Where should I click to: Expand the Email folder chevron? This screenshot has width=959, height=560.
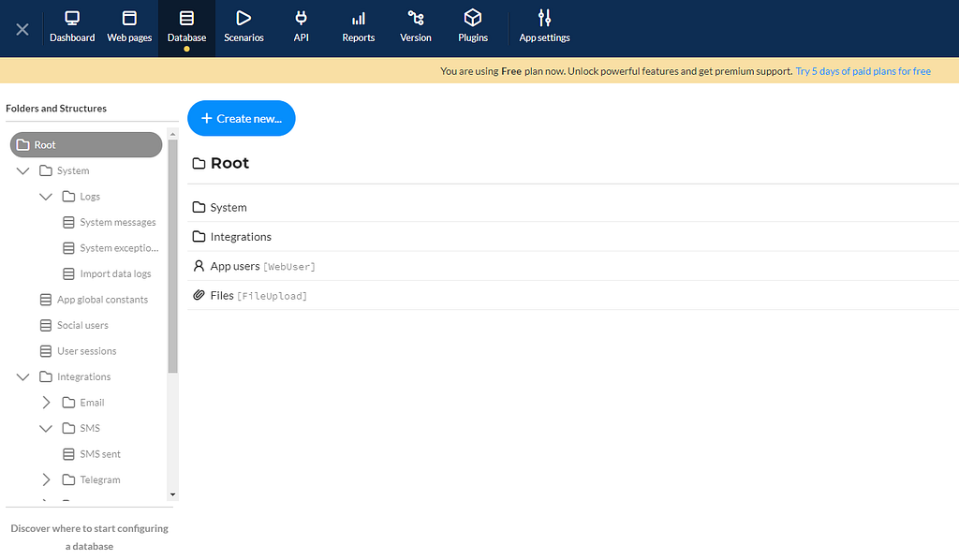pos(46,403)
